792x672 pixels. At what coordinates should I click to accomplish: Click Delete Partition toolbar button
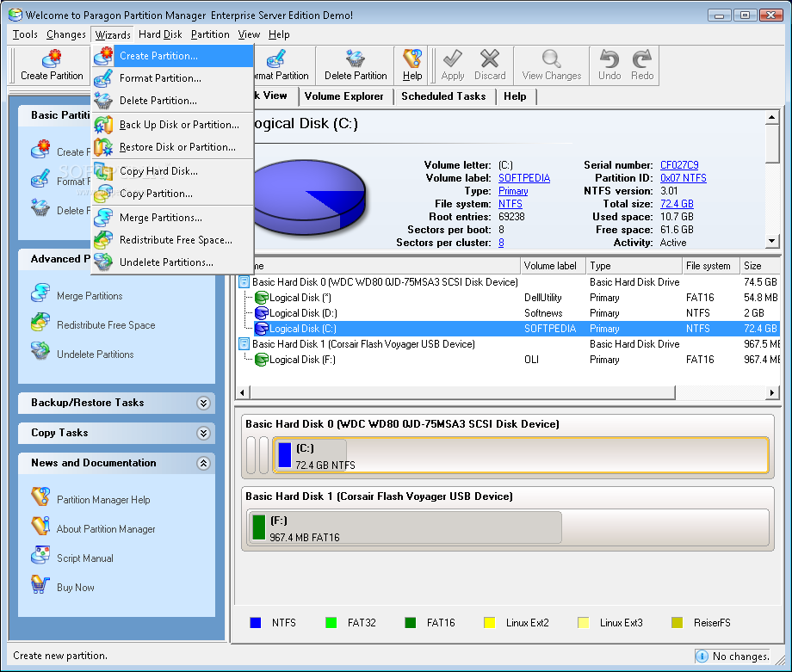tap(356, 65)
